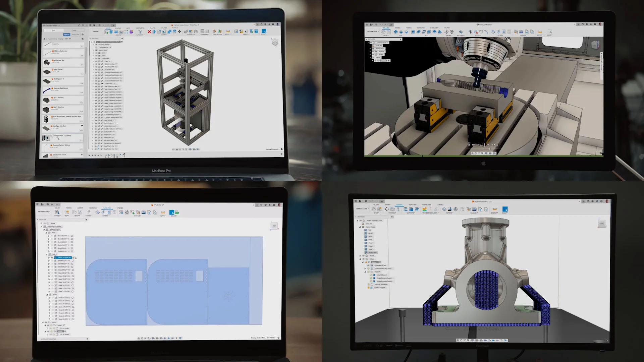Select Volume Support item on bottom-right monitor
Image resolution: width=644 pixels, height=362 pixels.
coord(382,275)
